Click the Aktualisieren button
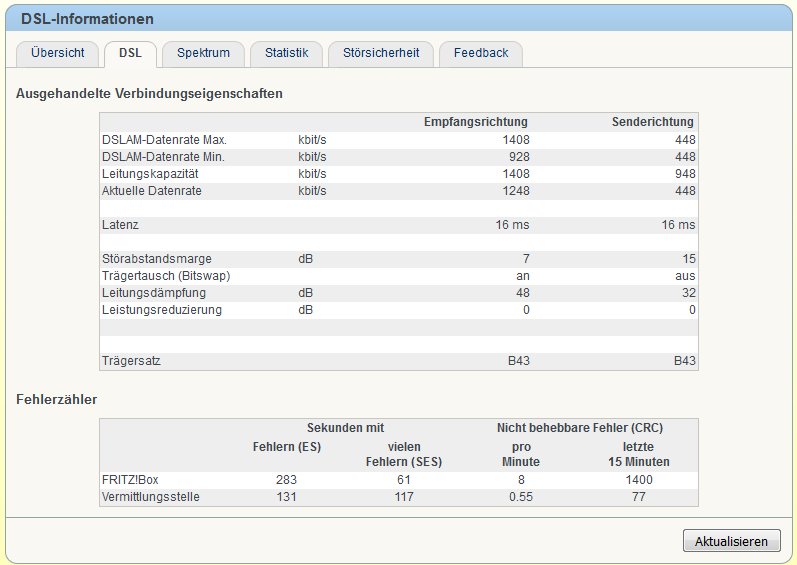The width and height of the screenshot is (797, 565). pos(731,541)
